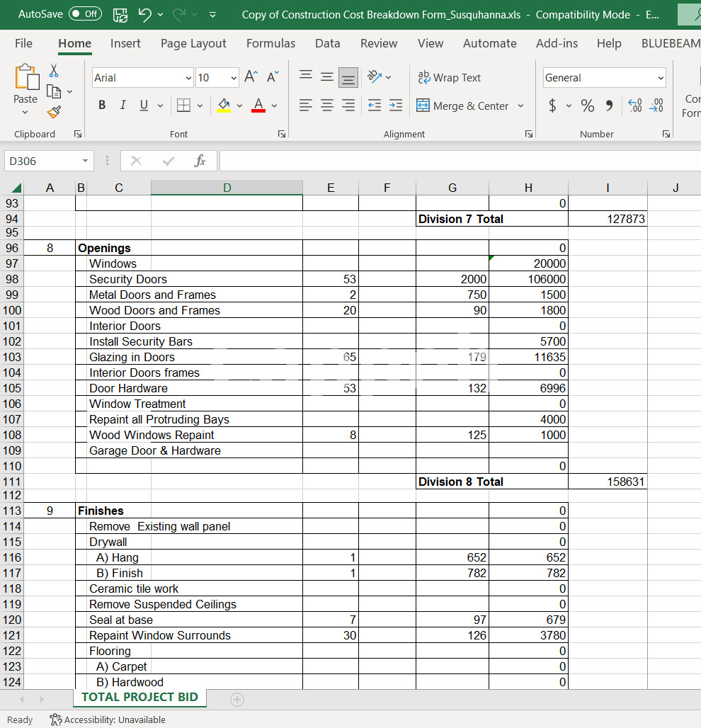Click the Format Painter brush icon
Viewport: 701px width, 728px height.
54,112
